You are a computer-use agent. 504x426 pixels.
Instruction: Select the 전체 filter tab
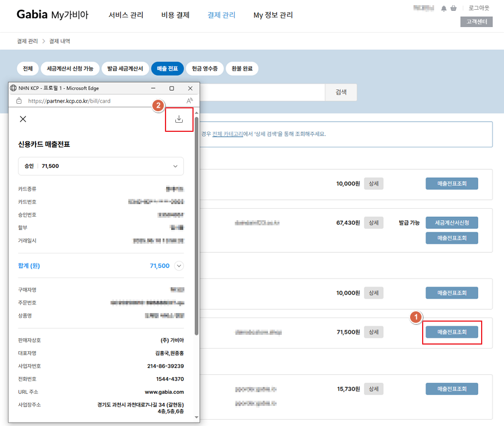pyautogui.click(x=28, y=69)
